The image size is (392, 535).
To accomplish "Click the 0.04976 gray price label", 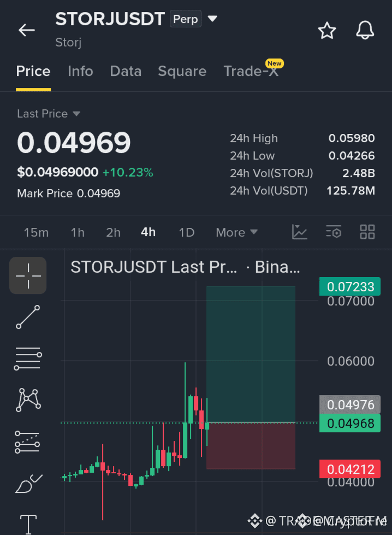I will [350, 404].
